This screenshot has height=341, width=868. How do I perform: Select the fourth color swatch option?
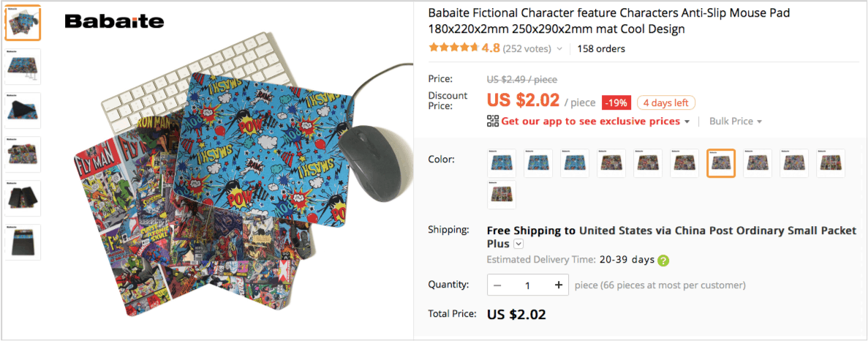[611, 163]
